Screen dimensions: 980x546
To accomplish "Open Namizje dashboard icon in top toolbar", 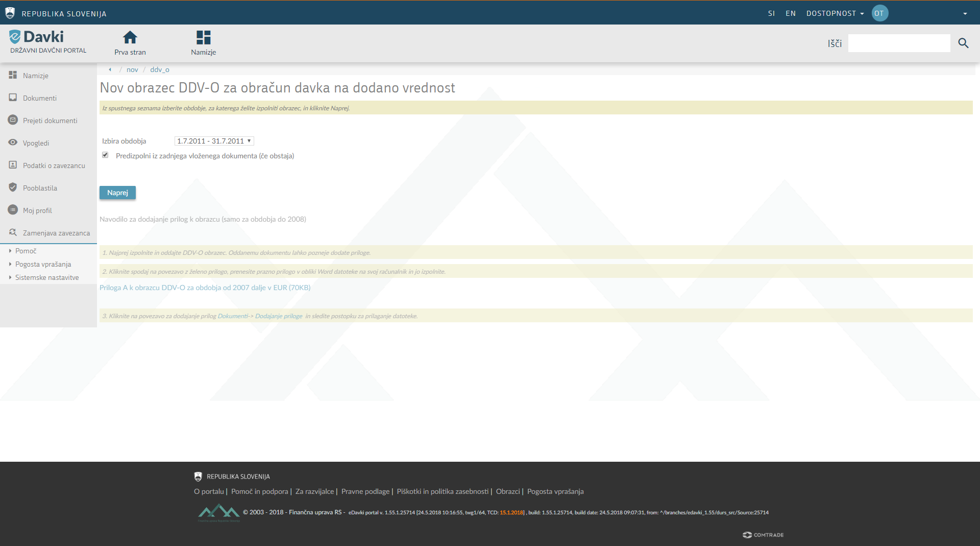I will (203, 37).
